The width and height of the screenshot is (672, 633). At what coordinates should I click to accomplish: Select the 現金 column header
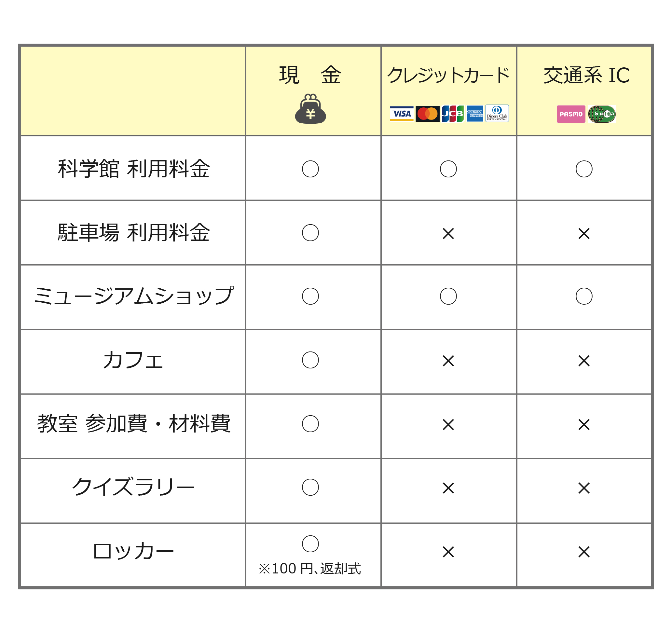310,75
